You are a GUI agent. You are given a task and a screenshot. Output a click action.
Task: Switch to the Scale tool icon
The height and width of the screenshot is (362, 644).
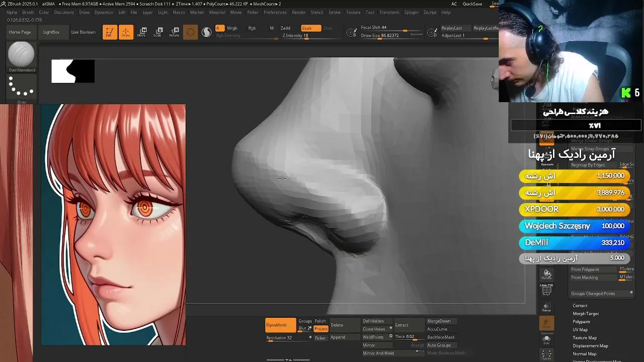pyautogui.click(x=158, y=32)
